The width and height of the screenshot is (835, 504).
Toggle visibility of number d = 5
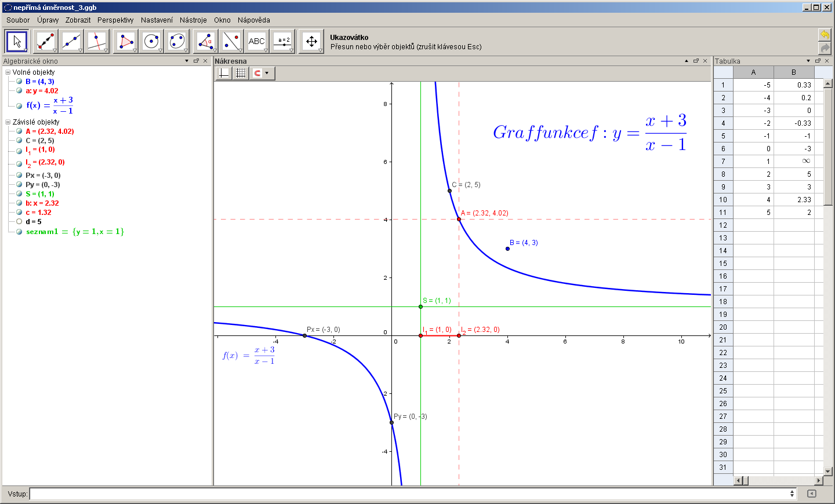(x=19, y=221)
